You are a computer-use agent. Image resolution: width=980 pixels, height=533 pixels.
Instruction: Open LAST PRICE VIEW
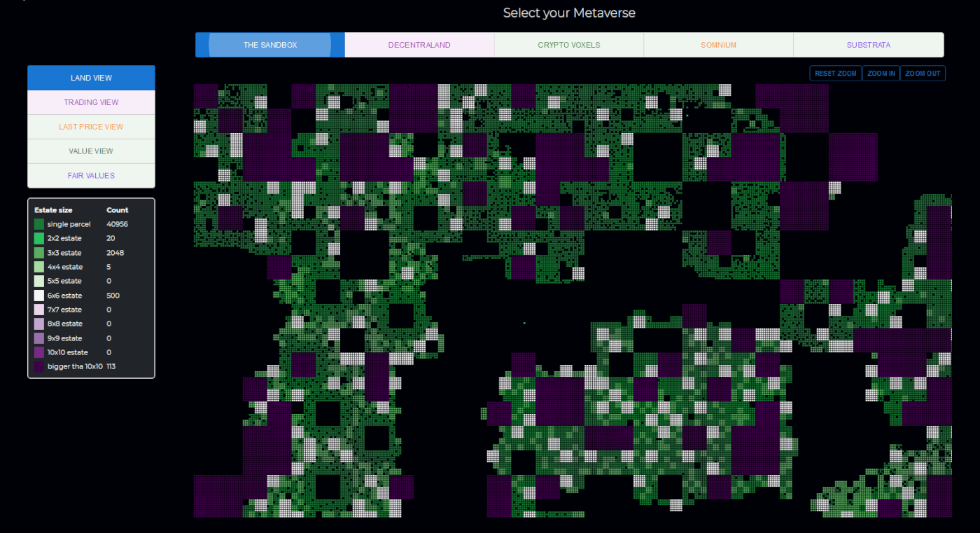click(91, 127)
